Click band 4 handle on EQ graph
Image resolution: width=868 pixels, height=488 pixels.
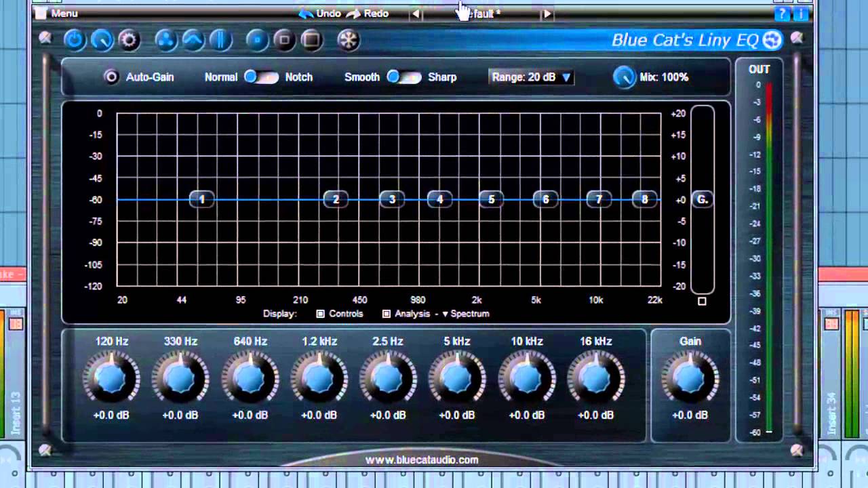click(x=440, y=199)
